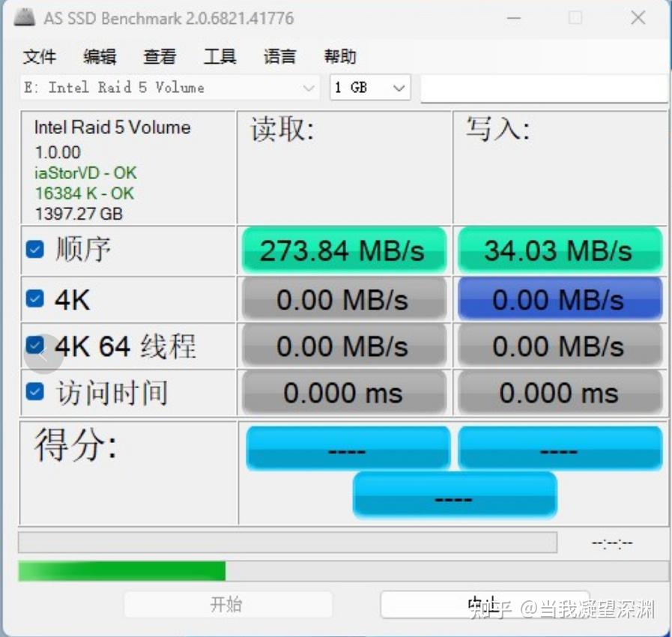
Task: Click the AS SSD icon in the title bar
Action: coord(23,17)
